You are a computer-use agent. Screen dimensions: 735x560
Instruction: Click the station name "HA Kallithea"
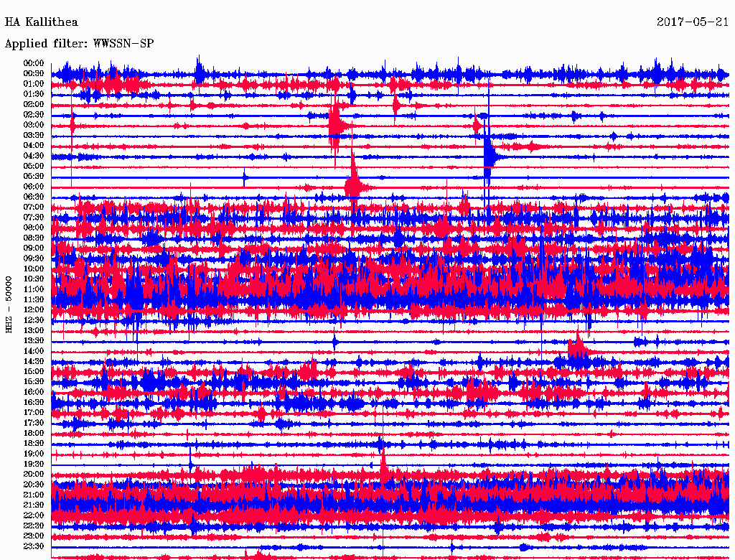41,22
